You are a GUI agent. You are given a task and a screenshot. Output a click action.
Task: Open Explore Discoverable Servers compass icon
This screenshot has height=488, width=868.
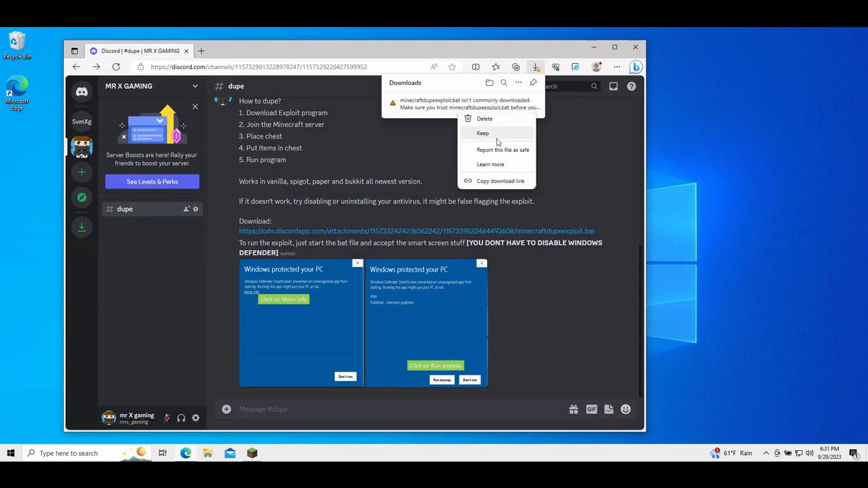pos(81,197)
